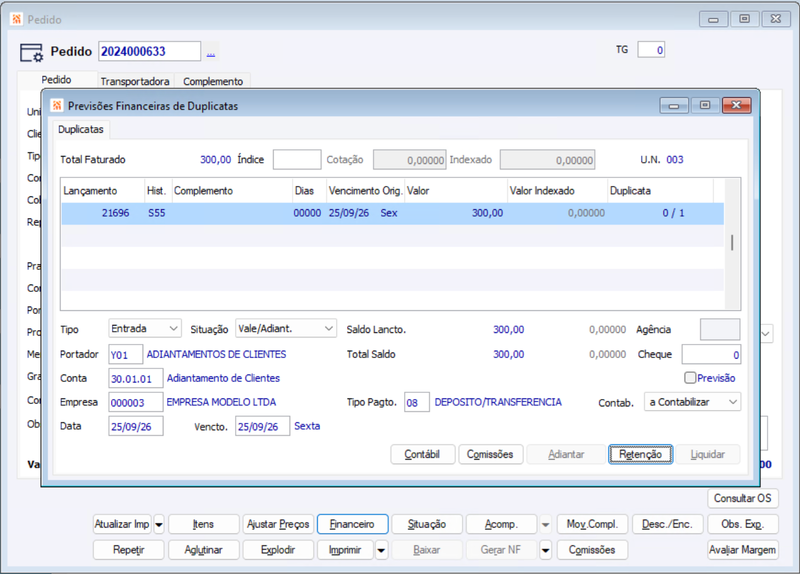Click the Consultar OS button
The image size is (800, 574).
click(742, 498)
